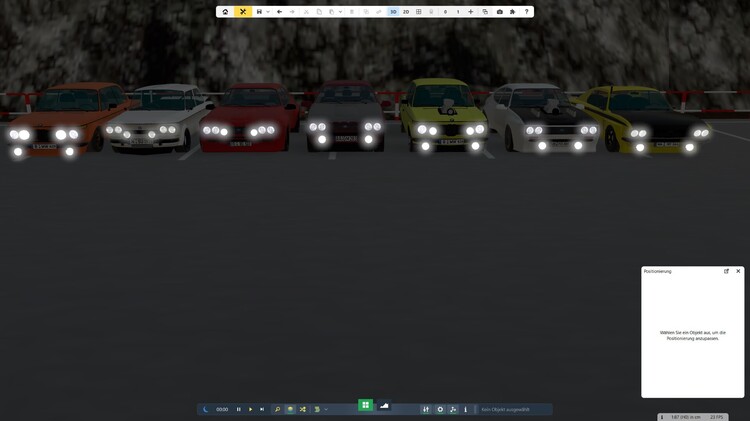This screenshot has height=421, width=750.
Task: Expand the dropdown arrow beside scroll icon
Action: click(x=326, y=410)
